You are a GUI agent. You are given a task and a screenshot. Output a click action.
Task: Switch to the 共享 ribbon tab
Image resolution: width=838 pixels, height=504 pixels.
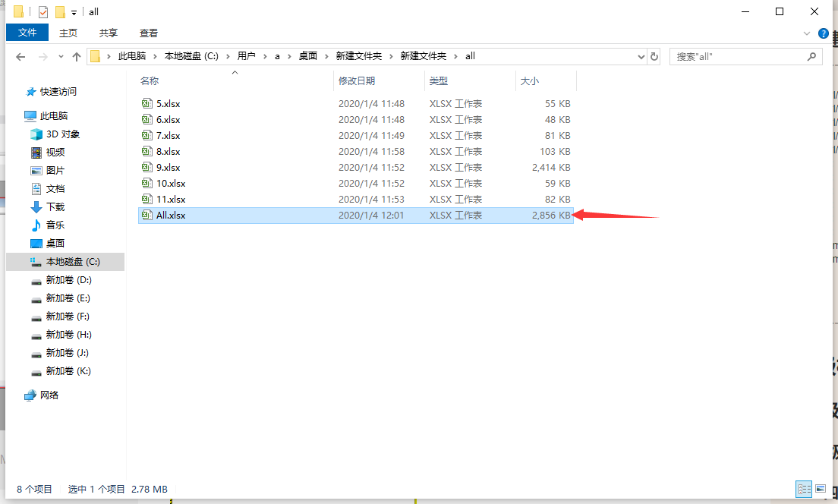108,33
